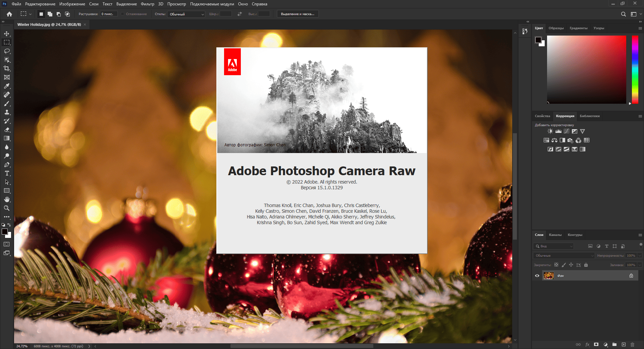Viewport: 644px width, 349px height.
Task: Open the History panel icon
Action: [x=525, y=31]
